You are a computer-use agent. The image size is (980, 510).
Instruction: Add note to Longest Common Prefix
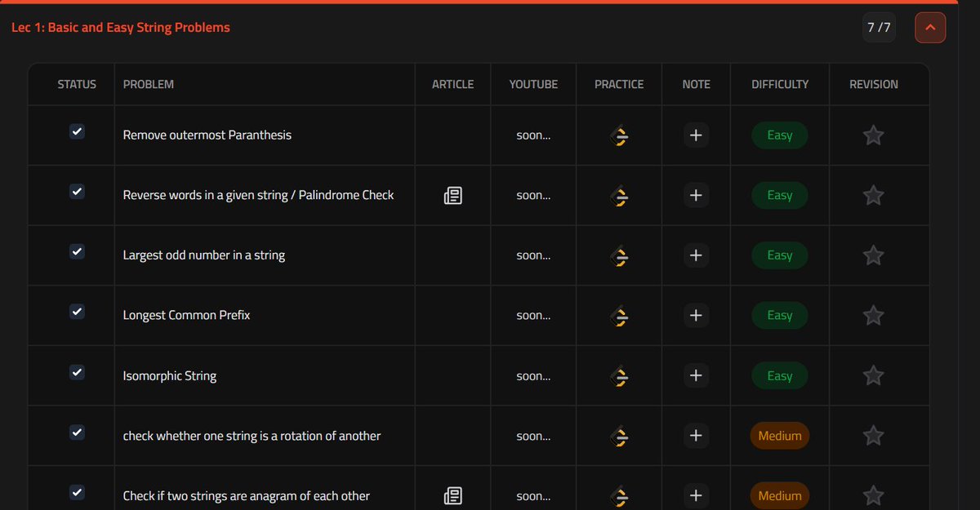[x=696, y=316]
